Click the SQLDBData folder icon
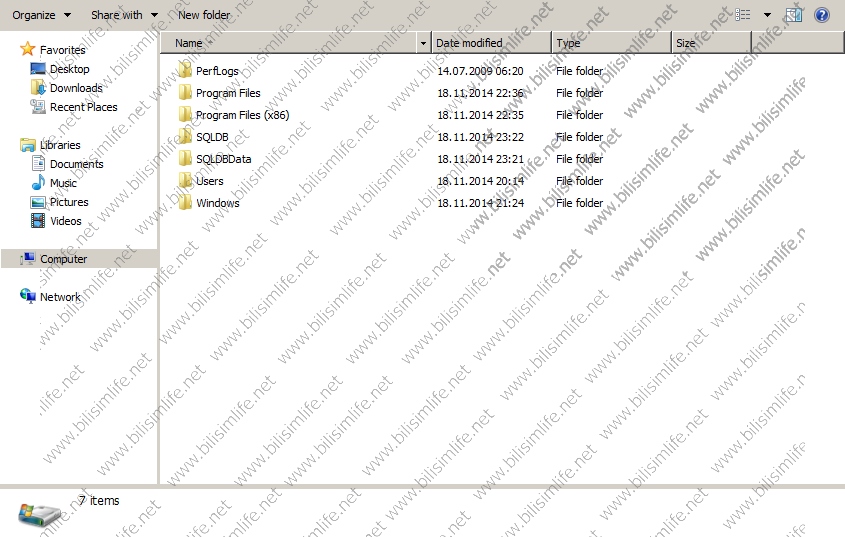 [185, 159]
